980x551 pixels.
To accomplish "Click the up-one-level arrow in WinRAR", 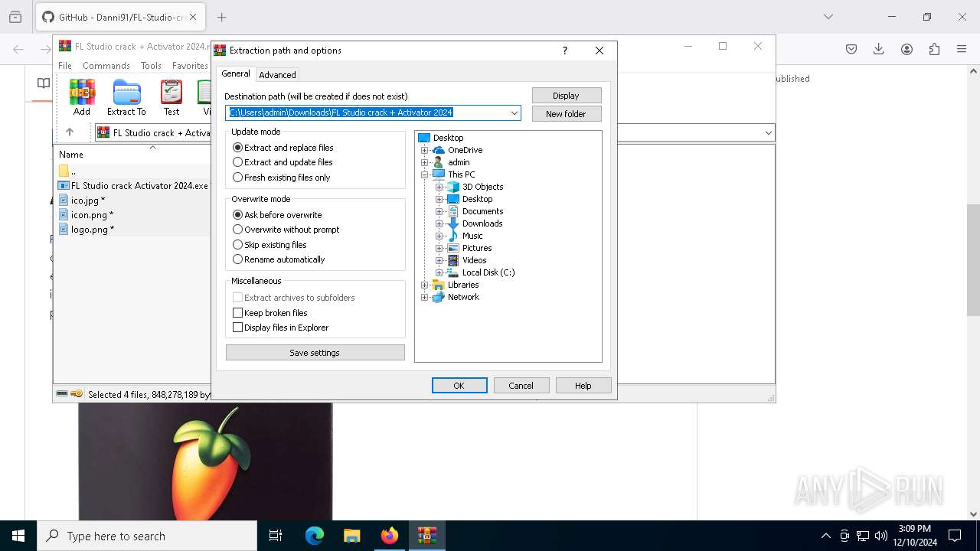I will (70, 132).
